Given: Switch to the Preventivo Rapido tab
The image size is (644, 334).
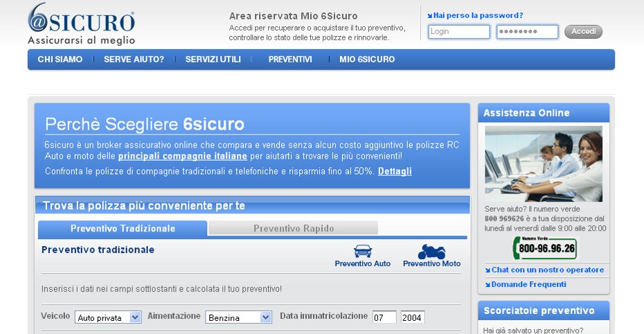Looking at the screenshot, I should coord(293,228).
